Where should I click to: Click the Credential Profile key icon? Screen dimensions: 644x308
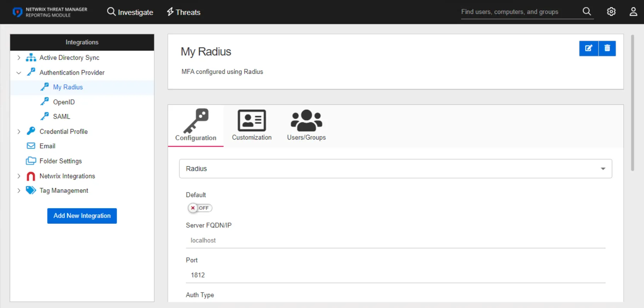point(31,131)
